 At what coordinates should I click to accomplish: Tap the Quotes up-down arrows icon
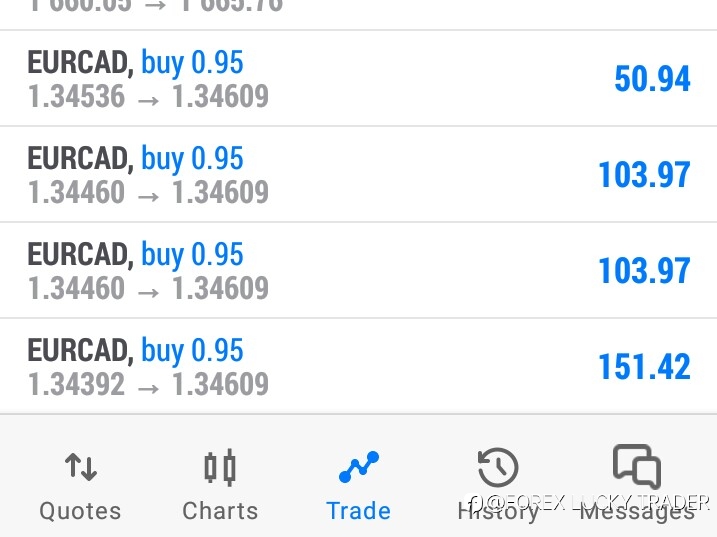click(x=81, y=467)
